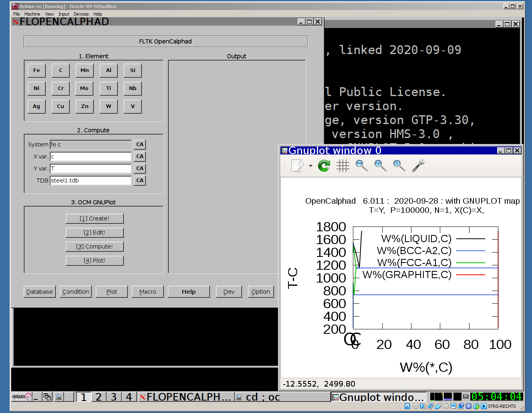Click the clock showing 05:04:04
The height and width of the screenshot is (413, 532).
pyautogui.click(x=496, y=397)
